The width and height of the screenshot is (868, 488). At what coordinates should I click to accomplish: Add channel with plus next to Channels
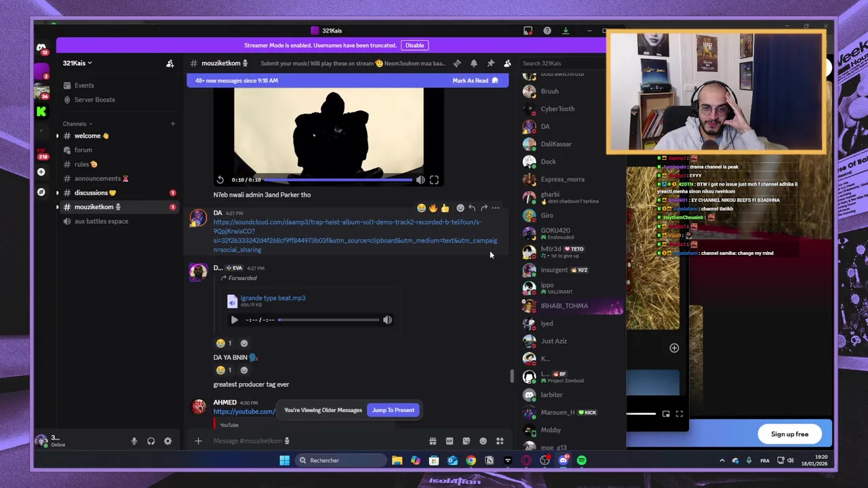point(172,124)
